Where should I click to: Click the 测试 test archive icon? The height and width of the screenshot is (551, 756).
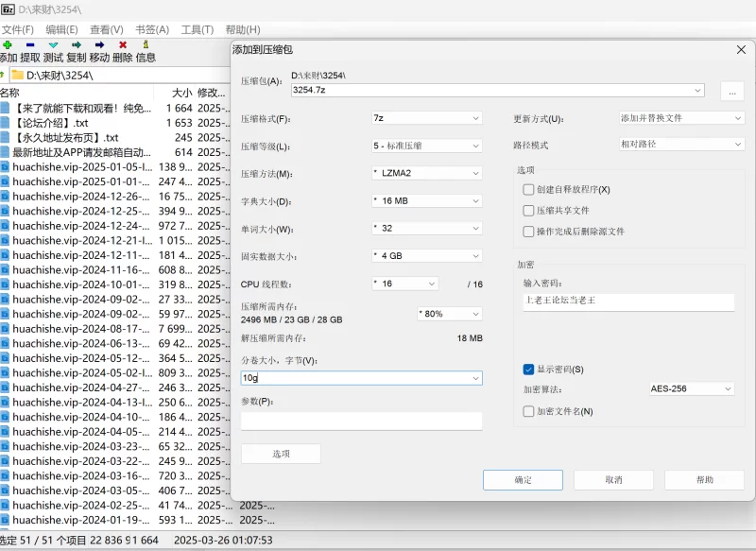click(53, 44)
